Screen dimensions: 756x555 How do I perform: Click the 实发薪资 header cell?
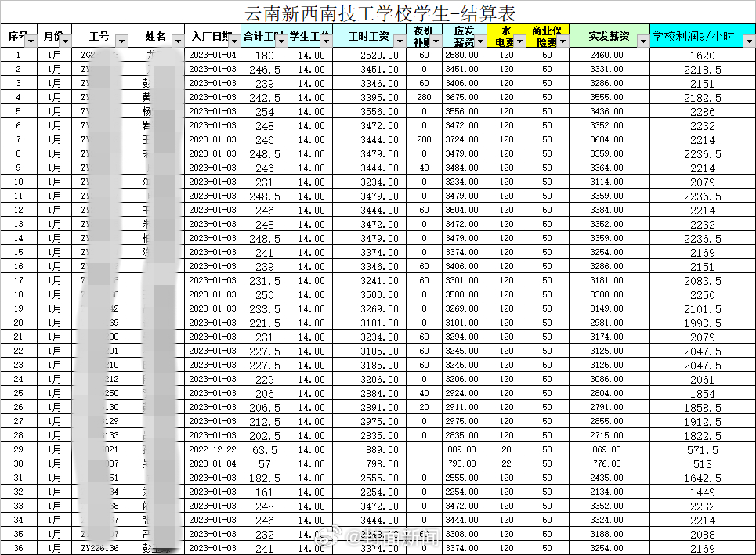click(x=610, y=36)
